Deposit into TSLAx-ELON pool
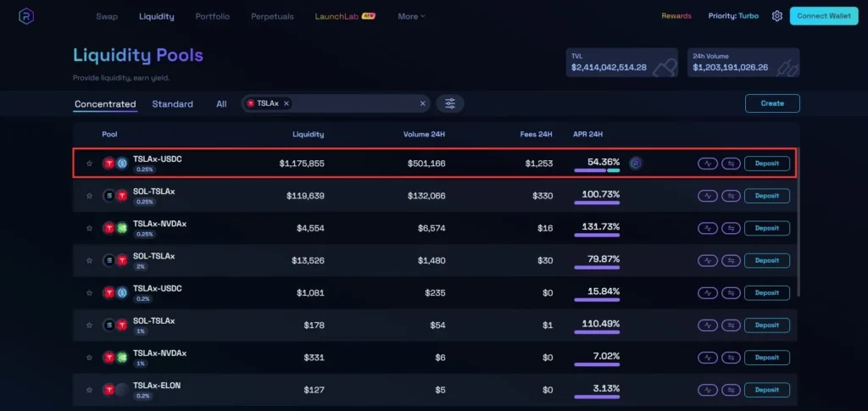Viewport: 868px width, 411px height. [x=766, y=390]
